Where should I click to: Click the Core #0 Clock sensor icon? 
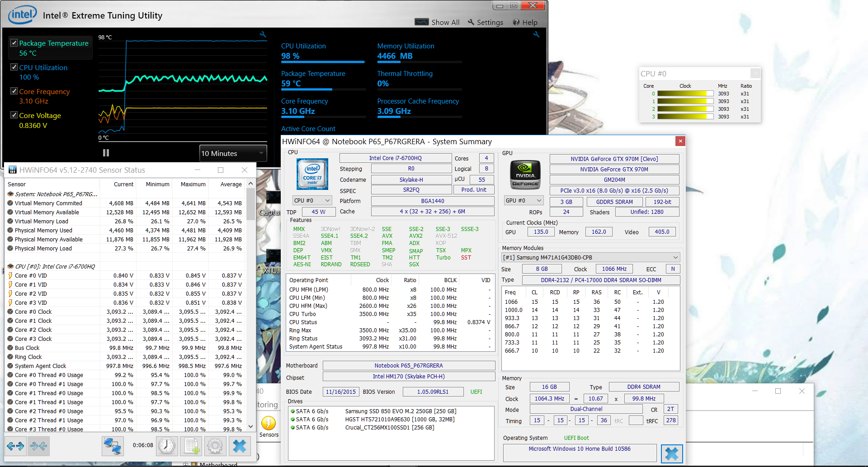(10, 311)
